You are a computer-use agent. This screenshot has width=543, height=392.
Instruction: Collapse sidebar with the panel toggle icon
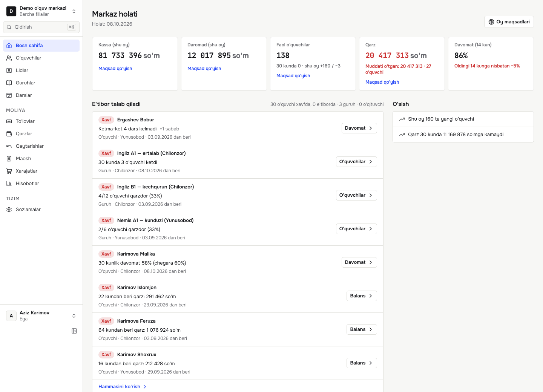pos(74,331)
